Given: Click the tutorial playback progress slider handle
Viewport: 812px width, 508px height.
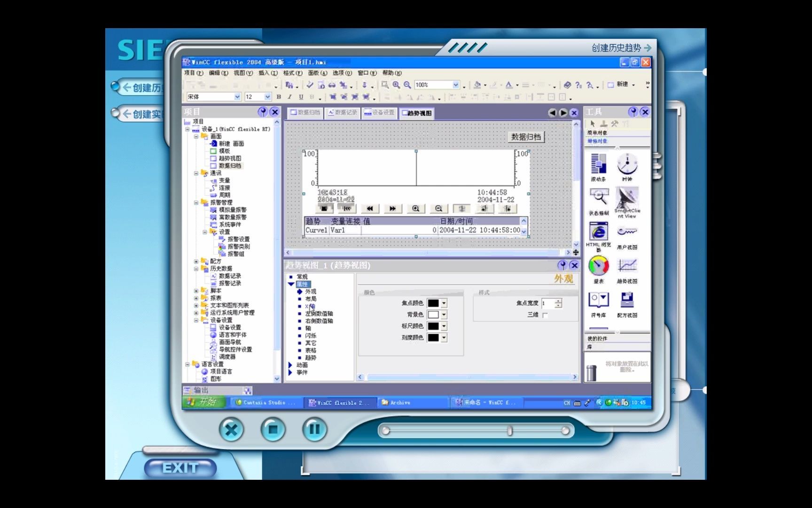Looking at the screenshot, I should click(509, 430).
